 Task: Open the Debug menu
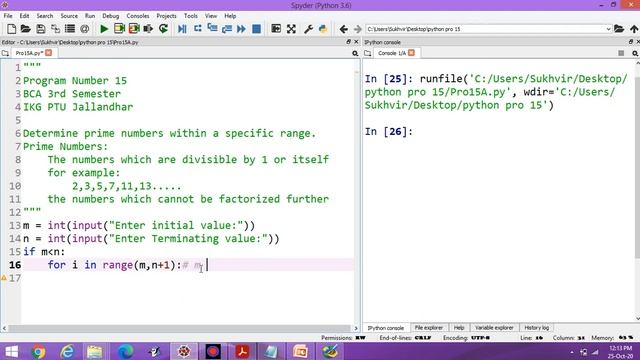tap(111, 16)
